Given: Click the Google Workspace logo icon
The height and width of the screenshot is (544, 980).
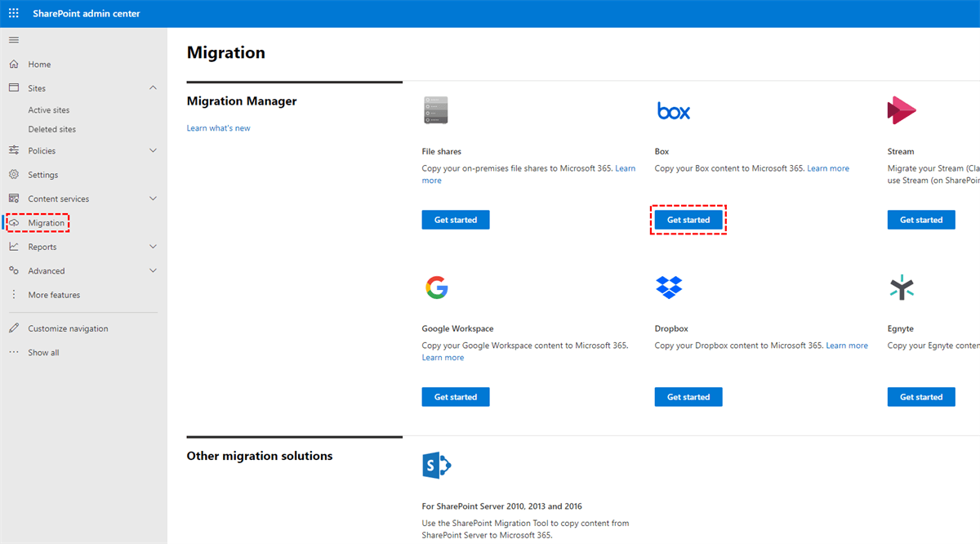Looking at the screenshot, I should coord(436,288).
